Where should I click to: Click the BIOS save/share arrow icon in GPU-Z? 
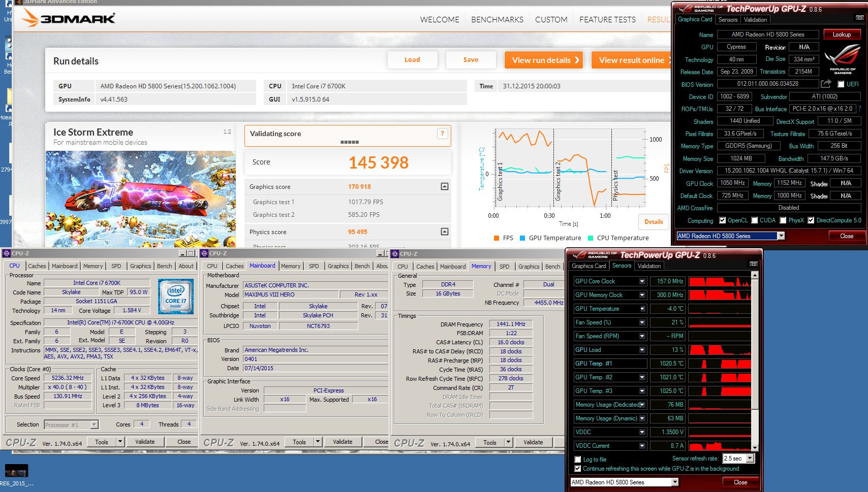pyautogui.click(x=826, y=84)
